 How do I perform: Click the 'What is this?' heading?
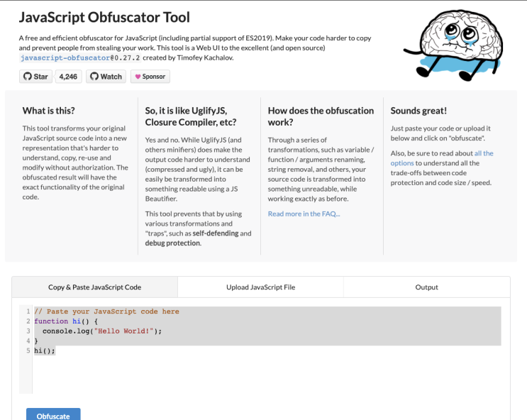49,111
